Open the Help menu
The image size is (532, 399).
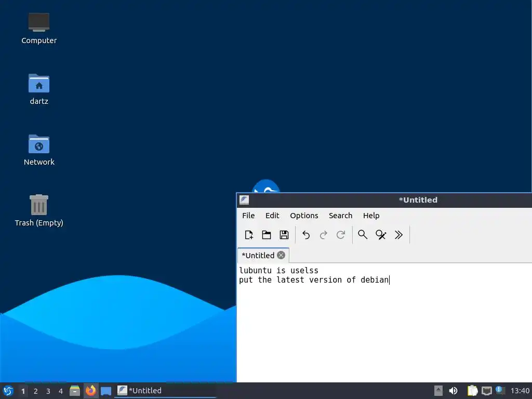pos(371,216)
